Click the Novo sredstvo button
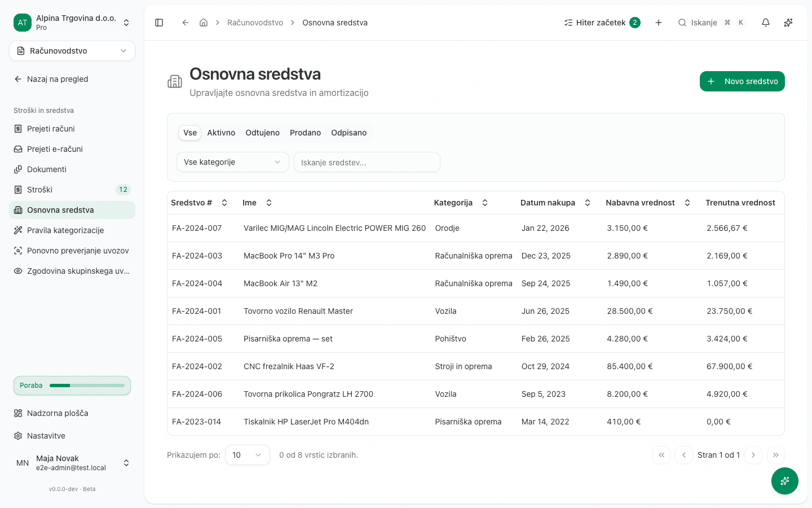Viewport: 812px width, 508px height. tap(742, 81)
